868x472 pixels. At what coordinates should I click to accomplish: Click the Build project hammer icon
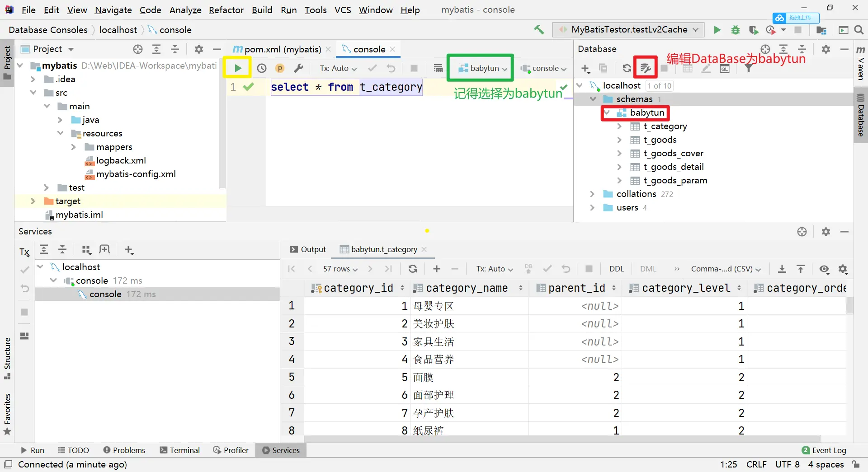point(539,30)
